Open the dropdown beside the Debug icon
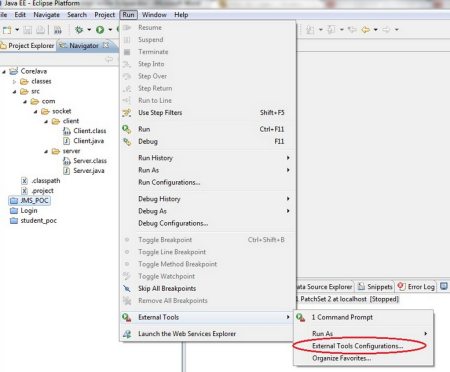 click(x=89, y=30)
